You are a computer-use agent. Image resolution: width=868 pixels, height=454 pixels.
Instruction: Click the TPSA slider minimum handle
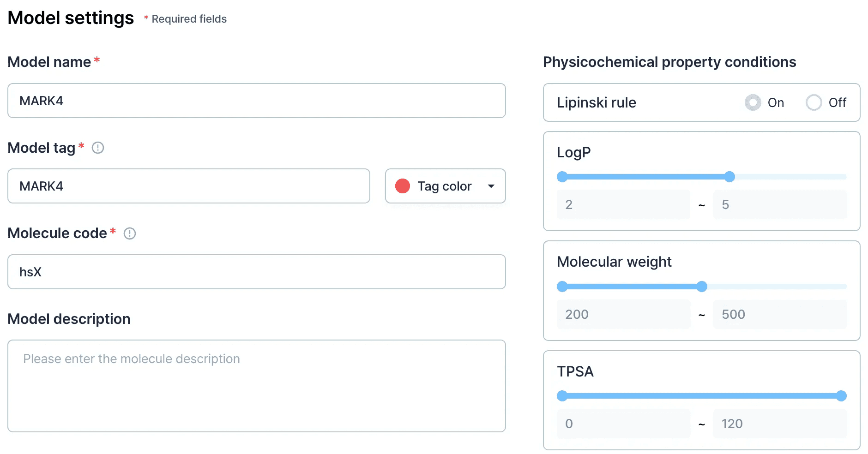click(x=562, y=396)
